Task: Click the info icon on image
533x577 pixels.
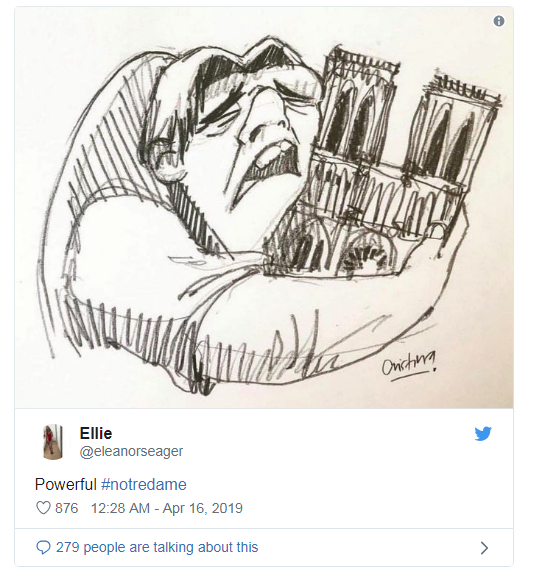Action: (499, 21)
